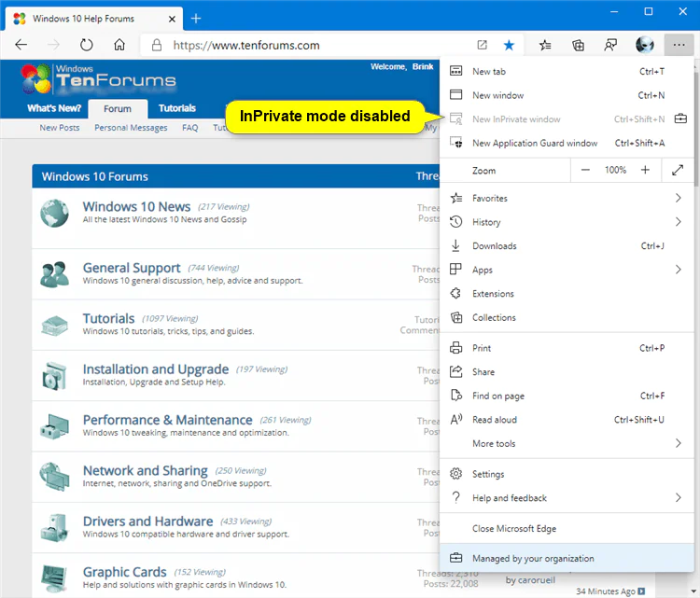This screenshot has width=700, height=598.
Task: Switch to the Tutorials site tab
Action: coord(177,108)
